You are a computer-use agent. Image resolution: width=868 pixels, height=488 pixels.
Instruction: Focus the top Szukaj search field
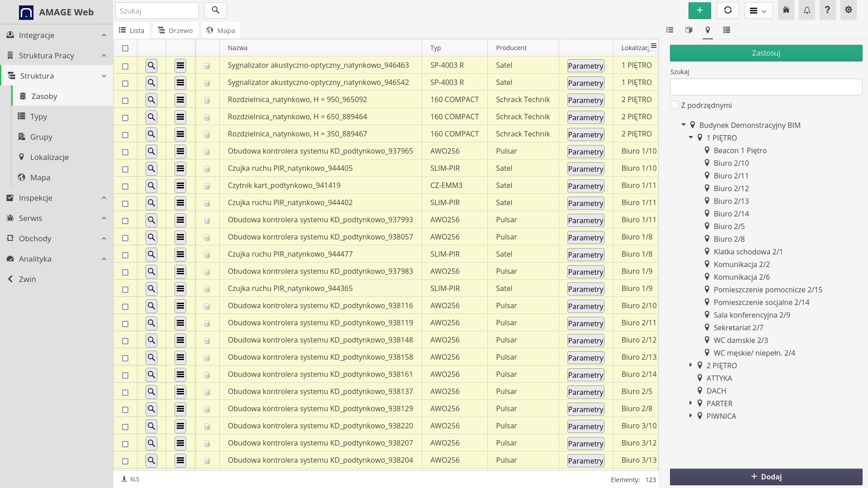click(157, 10)
